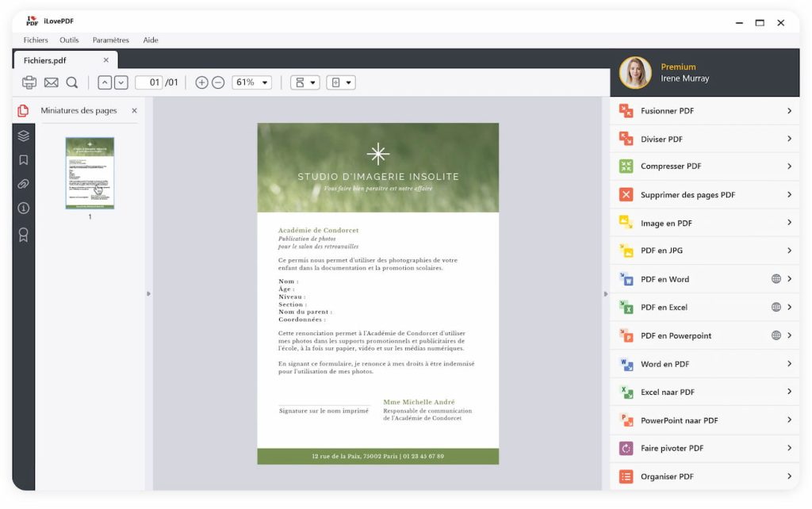
Task: Open the Outils menu
Action: (x=69, y=40)
